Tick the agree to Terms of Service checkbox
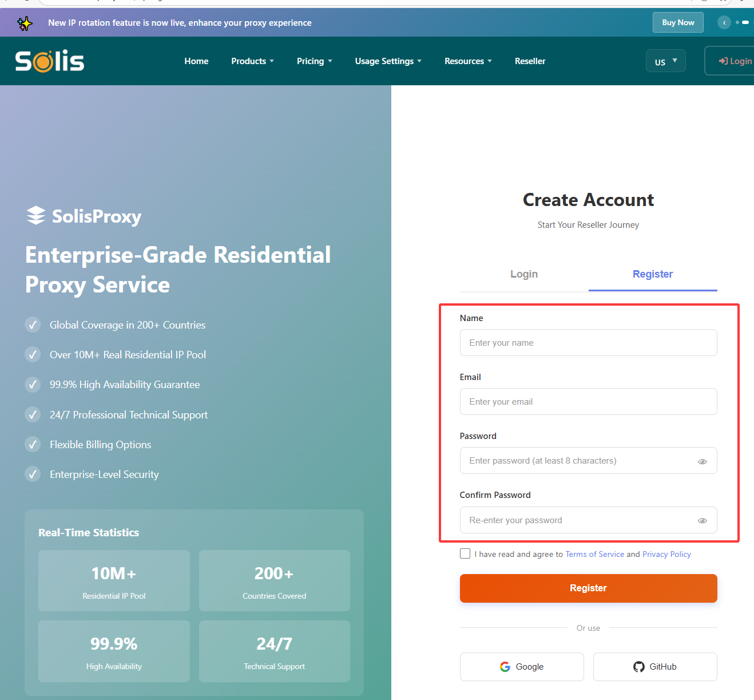This screenshot has height=700, width=754. point(465,553)
